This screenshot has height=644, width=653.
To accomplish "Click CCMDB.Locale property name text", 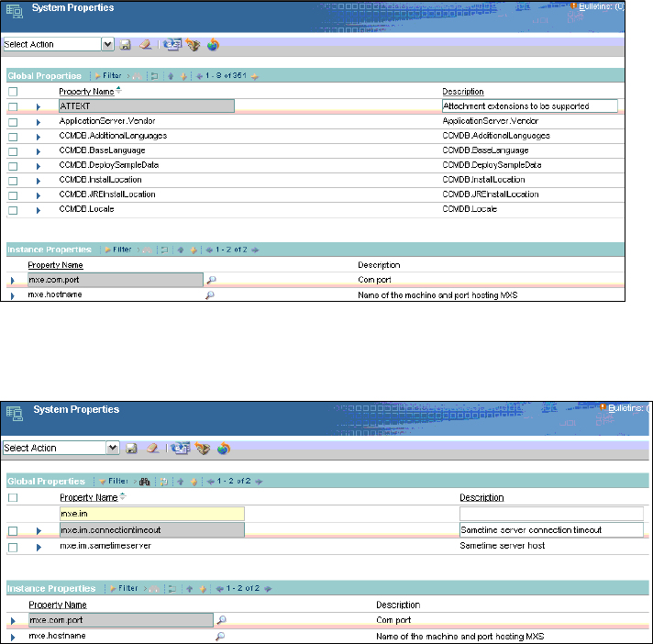I will [x=86, y=209].
